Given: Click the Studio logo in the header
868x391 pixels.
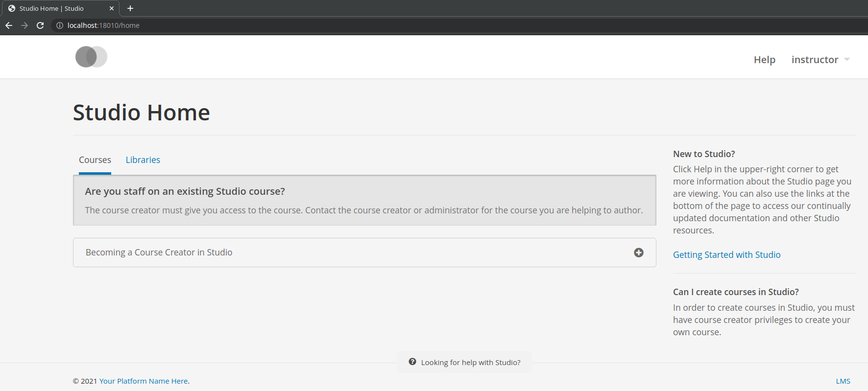Looking at the screenshot, I should click(91, 57).
